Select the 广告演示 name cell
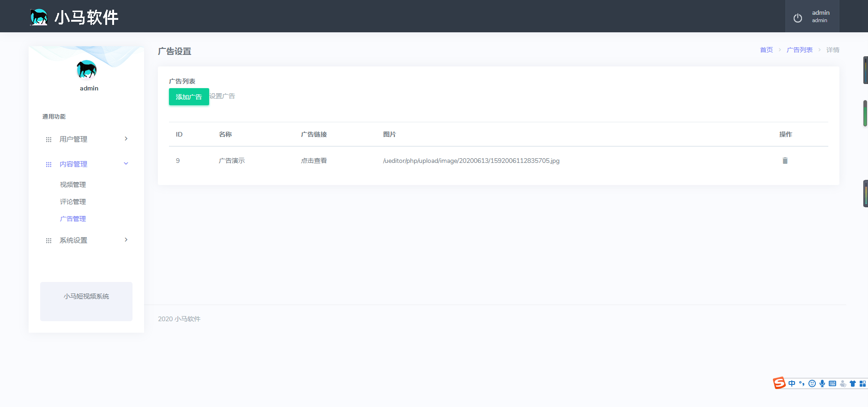This screenshot has width=868, height=407. 232,161
